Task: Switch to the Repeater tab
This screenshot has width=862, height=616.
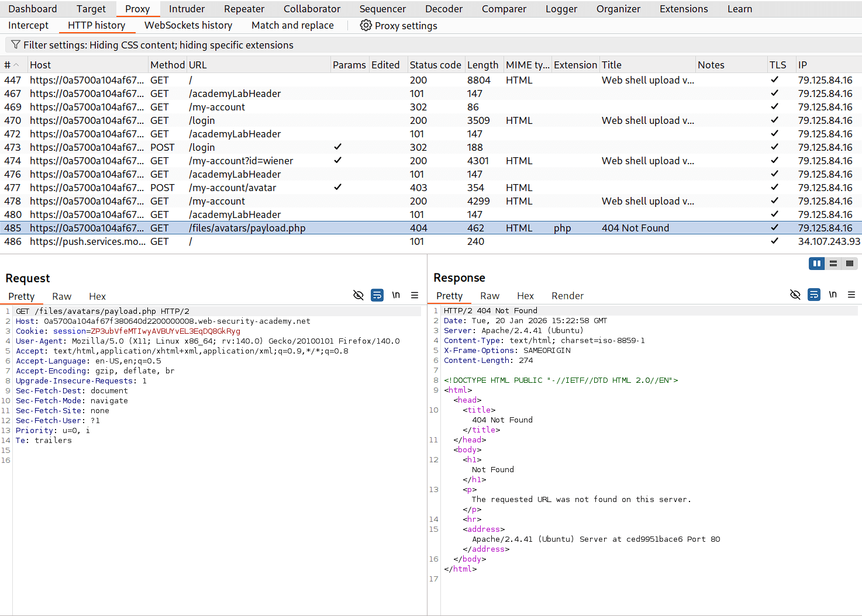Action: [244, 9]
